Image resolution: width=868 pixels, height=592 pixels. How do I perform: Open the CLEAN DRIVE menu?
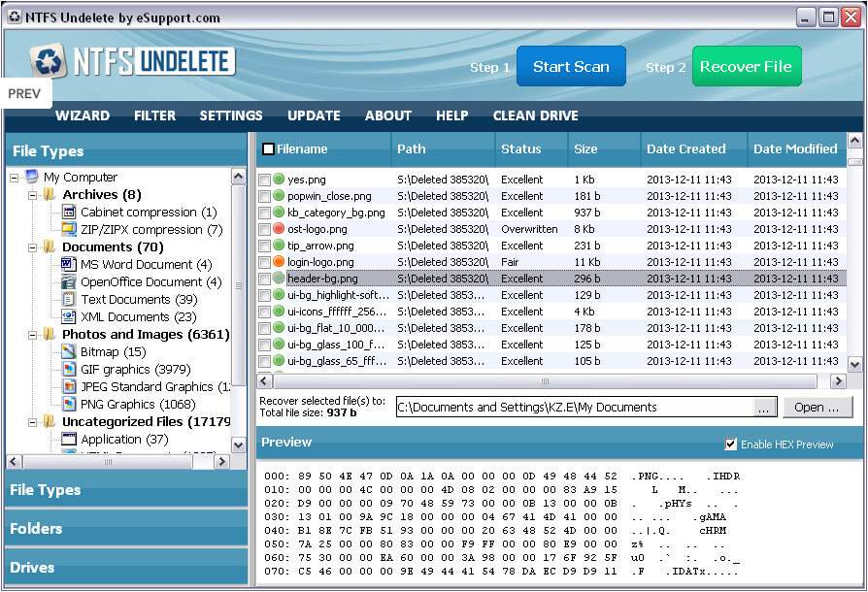[535, 115]
